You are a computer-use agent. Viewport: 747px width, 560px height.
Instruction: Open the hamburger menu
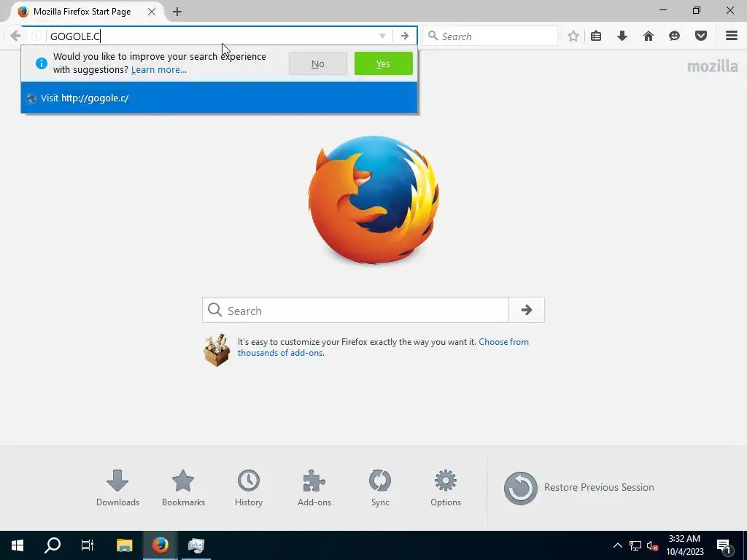coord(732,36)
